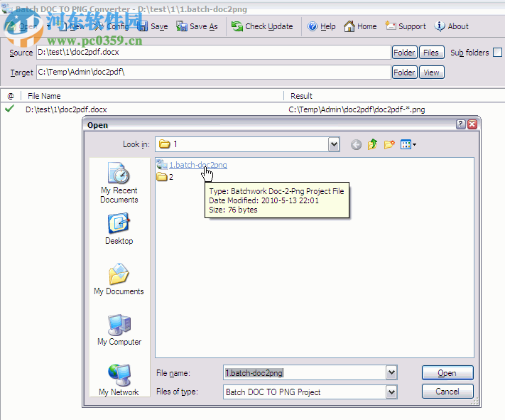The image size is (505, 420).
Task: Select folder 2 in file list
Action: click(165, 177)
